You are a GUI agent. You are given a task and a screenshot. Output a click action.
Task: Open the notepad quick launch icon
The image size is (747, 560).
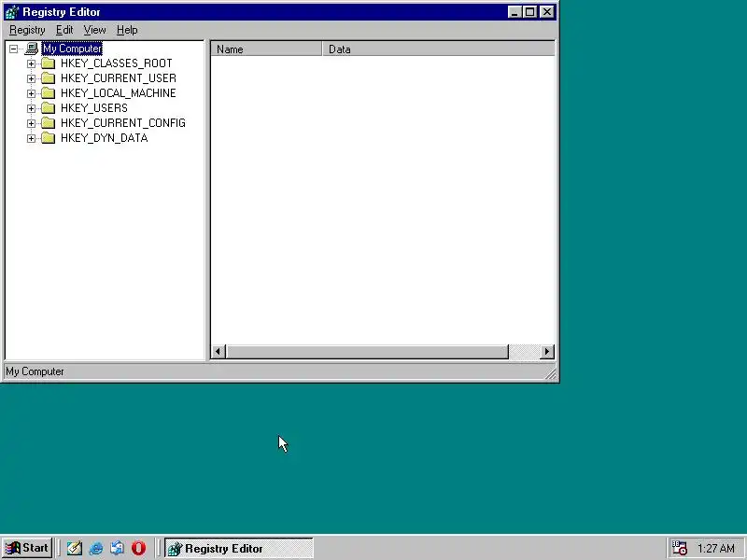[75, 548]
